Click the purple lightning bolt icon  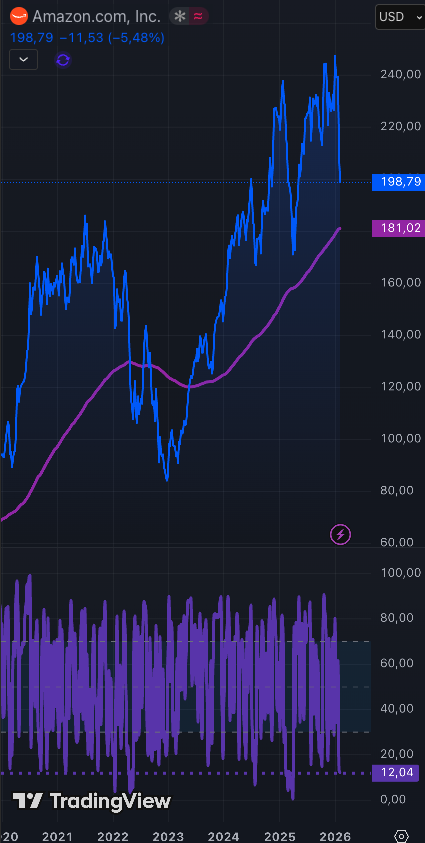pos(340,534)
